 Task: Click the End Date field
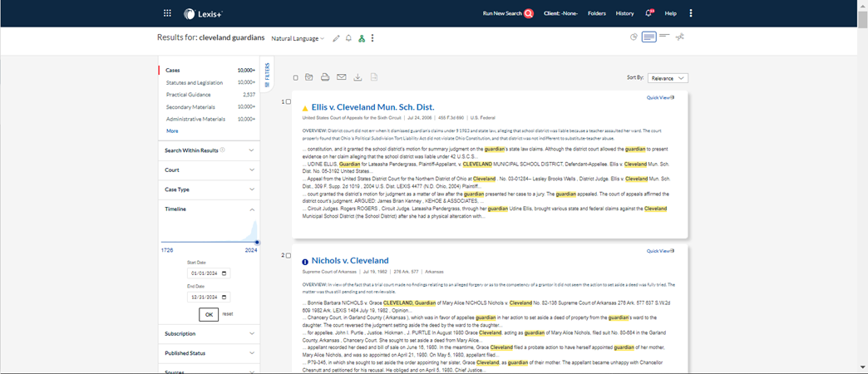(x=209, y=297)
